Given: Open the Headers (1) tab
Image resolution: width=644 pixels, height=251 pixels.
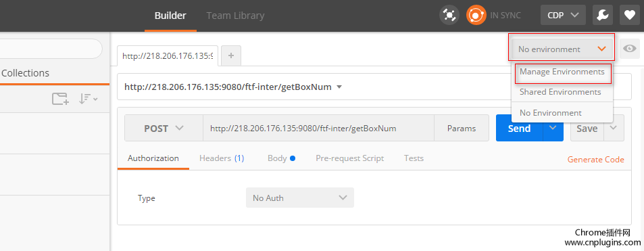Looking at the screenshot, I should [x=222, y=158].
